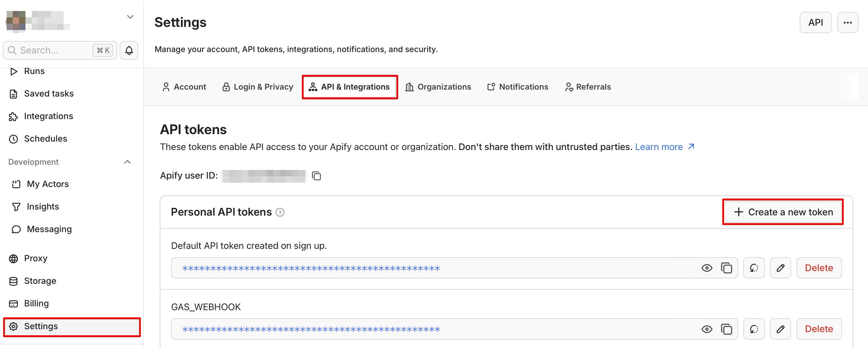The image size is (868, 348).
Task: Follow the Learn more link
Action: click(664, 147)
